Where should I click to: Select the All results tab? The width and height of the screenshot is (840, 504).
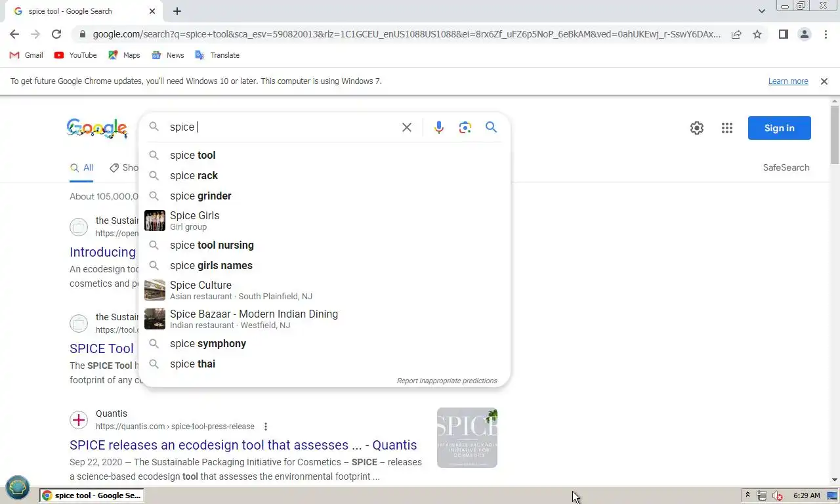pos(82,168)
